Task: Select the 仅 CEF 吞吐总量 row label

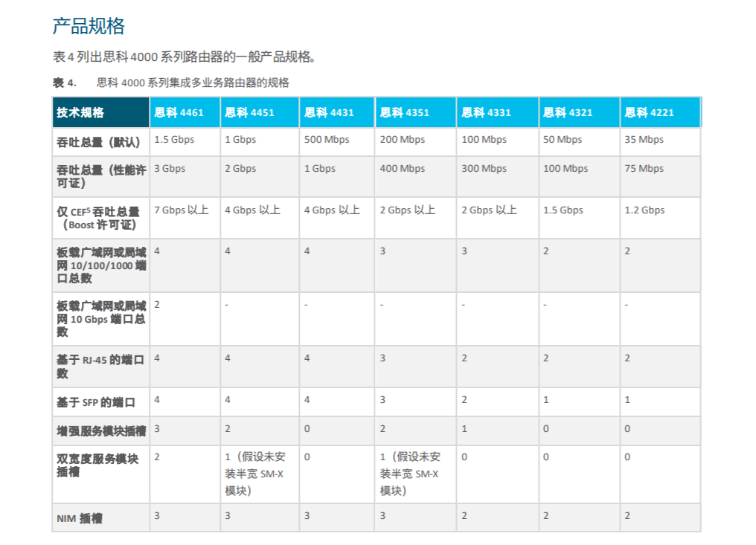Action: tap(98, 219)
